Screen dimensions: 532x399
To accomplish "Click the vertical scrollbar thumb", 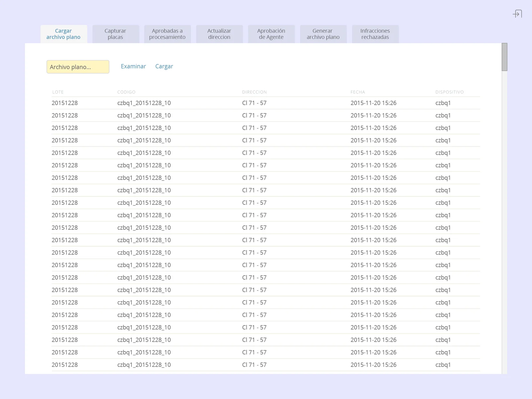I will (x=504, y=57).
